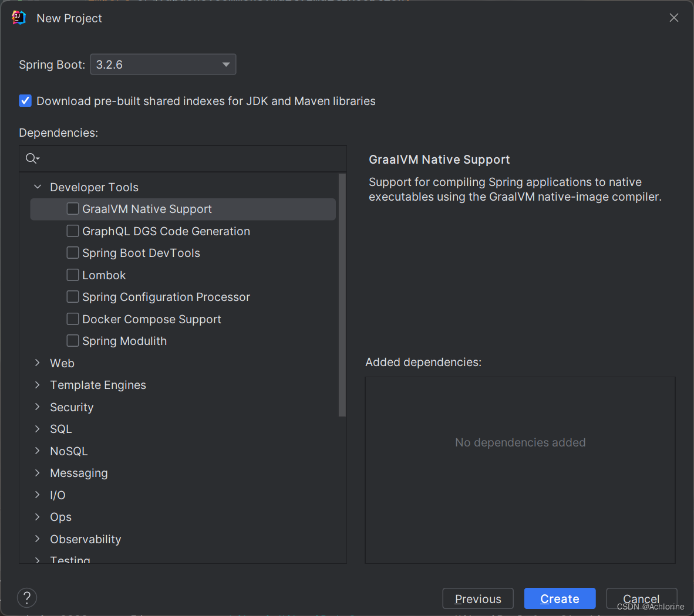Expand the Messaging category
Image resolution: width=694 pixels, height=616 pixels.
[38, 473]
